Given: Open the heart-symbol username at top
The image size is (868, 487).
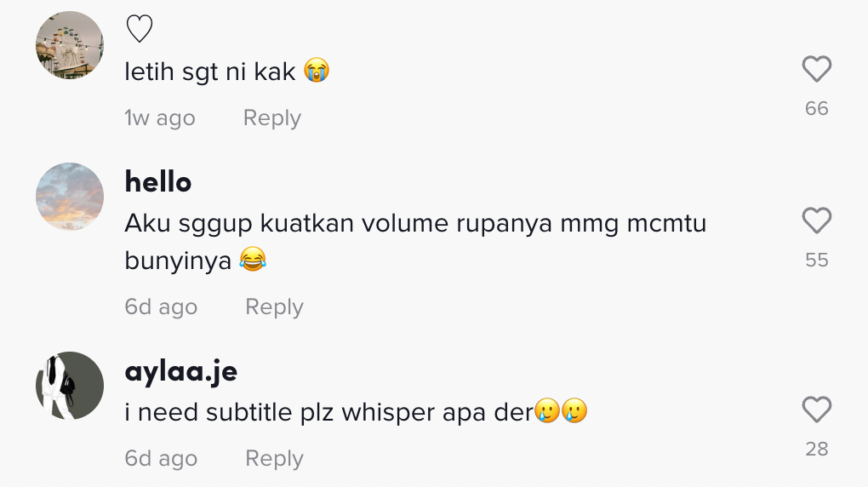Looking at the screenshot, I should click(x=140, y=28).
